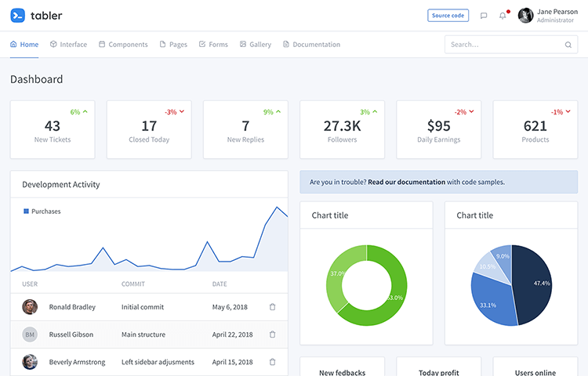
Task: Follow the Read our documentation link
Action: pos(406,182)
